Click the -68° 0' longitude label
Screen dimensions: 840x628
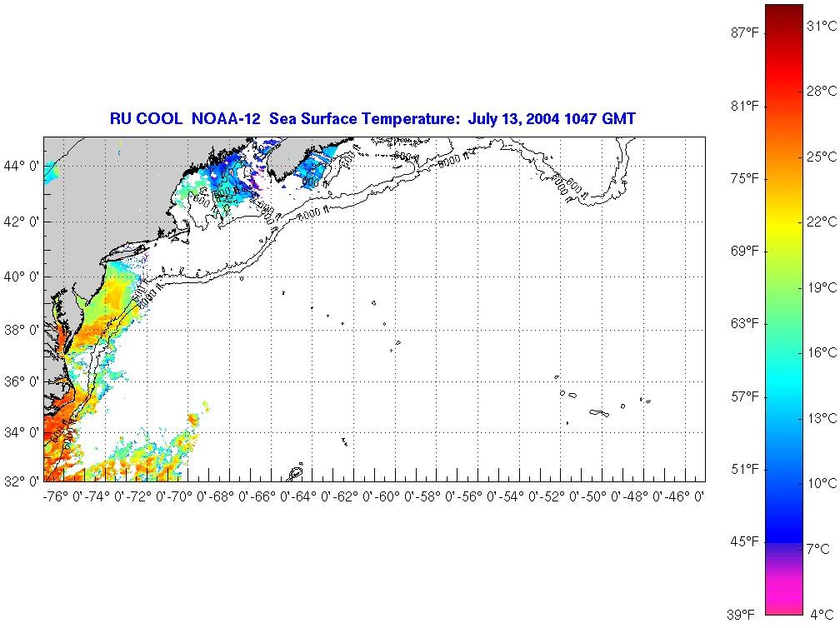tap(228, 497)
